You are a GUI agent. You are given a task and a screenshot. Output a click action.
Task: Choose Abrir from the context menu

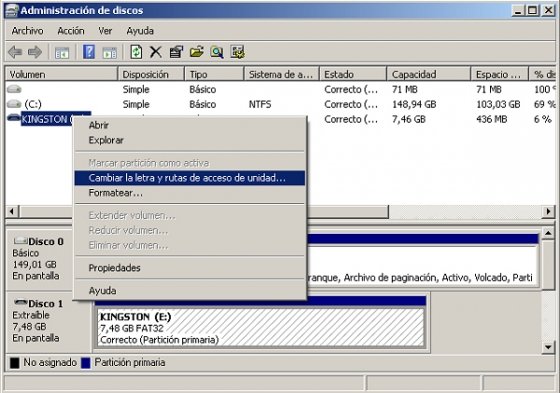(190, 125)
